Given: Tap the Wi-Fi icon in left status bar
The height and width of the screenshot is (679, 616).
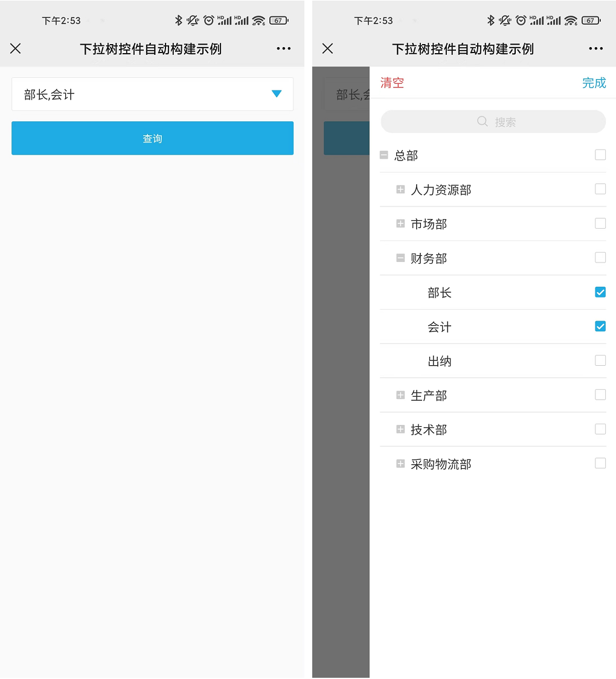Looking at the screenshot, I should tap(258, 21).
